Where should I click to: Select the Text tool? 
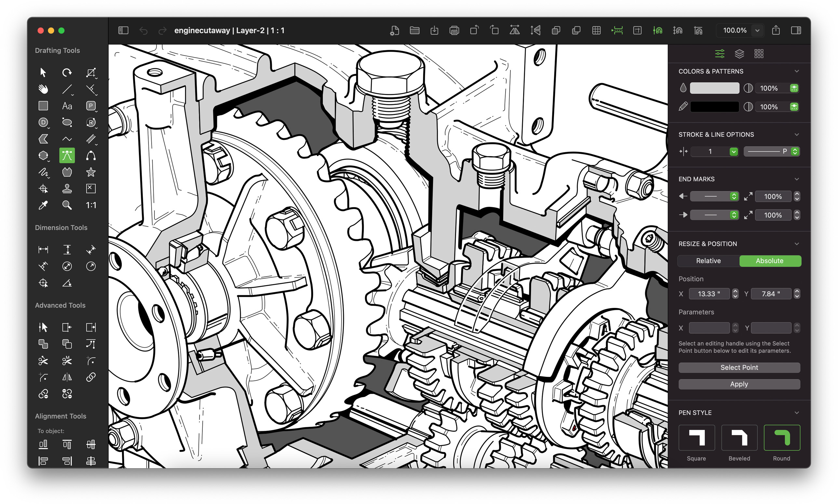tap(67, 106)
